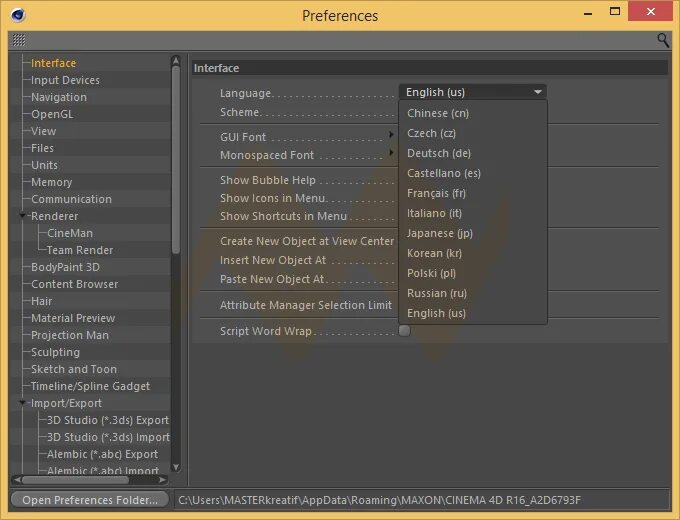Expand the GUI Font arrow
Image resolution: width=680 pixels, height=520 pixels.
tap(391, 135)
